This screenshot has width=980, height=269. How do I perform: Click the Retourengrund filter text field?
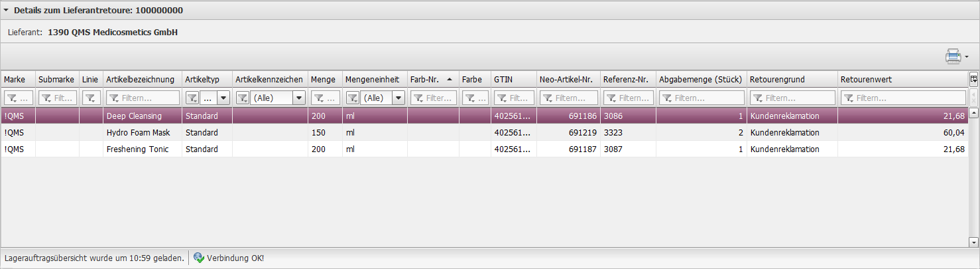pyautogui.click(x=792, y=98)
